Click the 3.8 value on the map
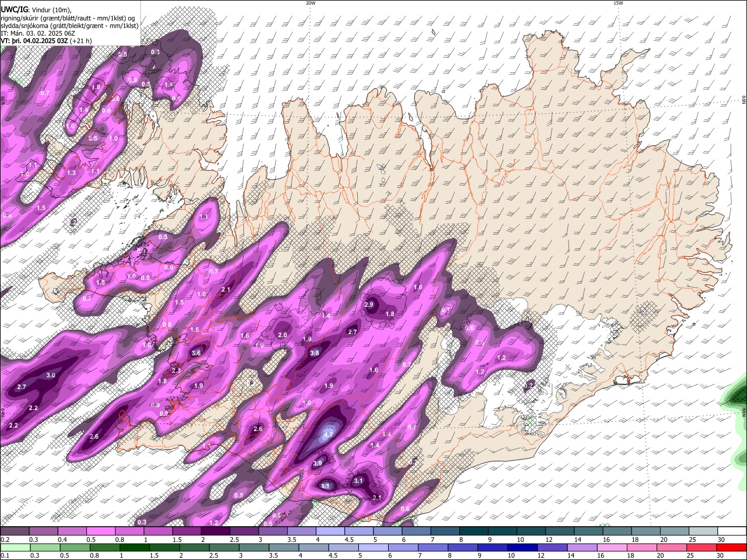747x560 pixels. [315, 353]
